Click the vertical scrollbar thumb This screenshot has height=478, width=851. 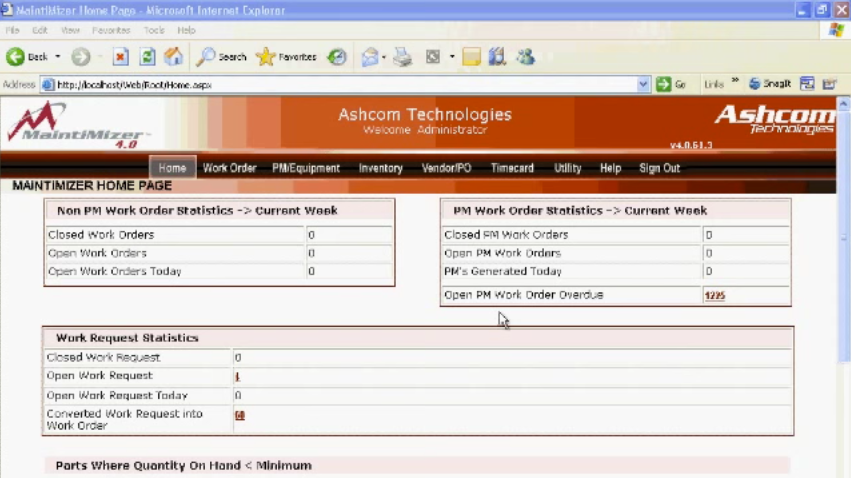tap(843, 237)
